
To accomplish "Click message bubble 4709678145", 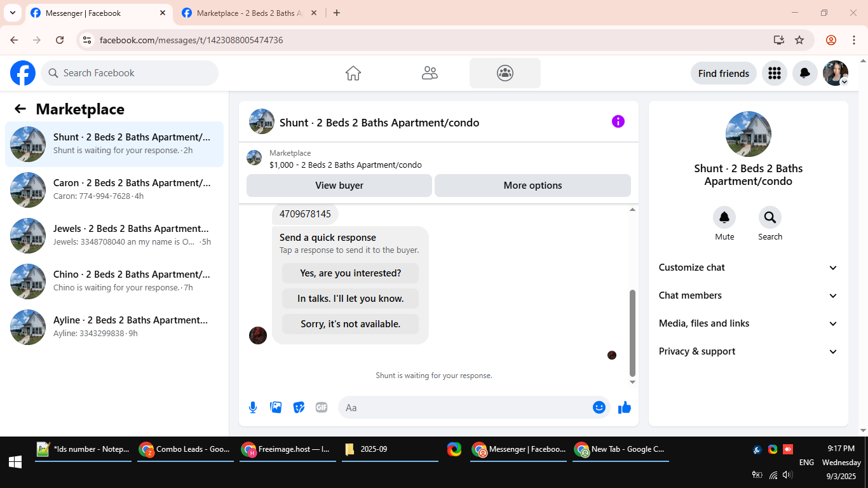I will (305, 213).
